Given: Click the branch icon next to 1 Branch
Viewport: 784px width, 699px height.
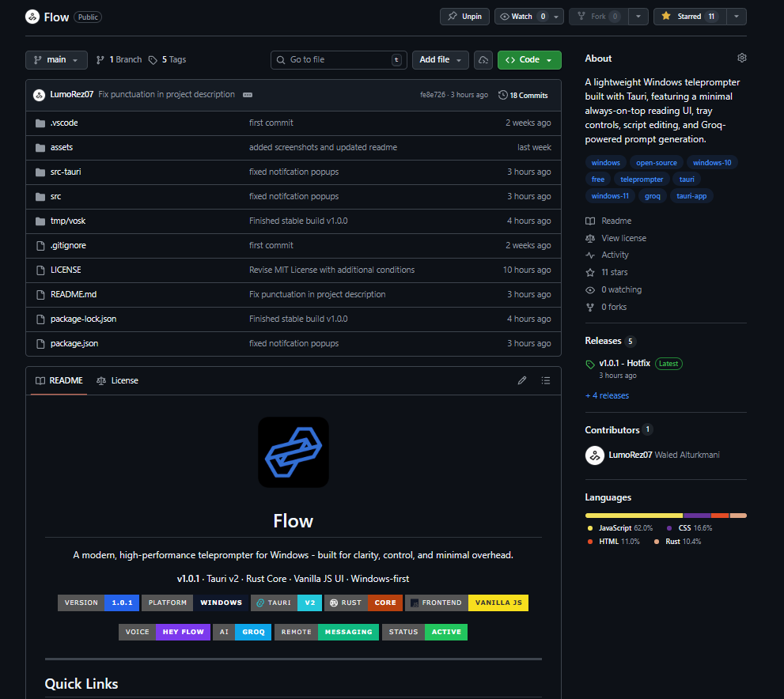Looking at the screenshot, I should [x=100, y=60].
